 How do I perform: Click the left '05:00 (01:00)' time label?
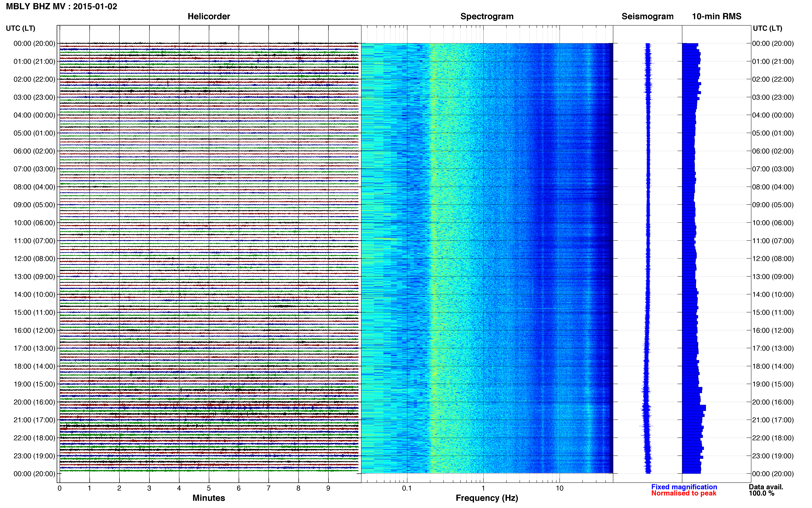pos(34,133)
